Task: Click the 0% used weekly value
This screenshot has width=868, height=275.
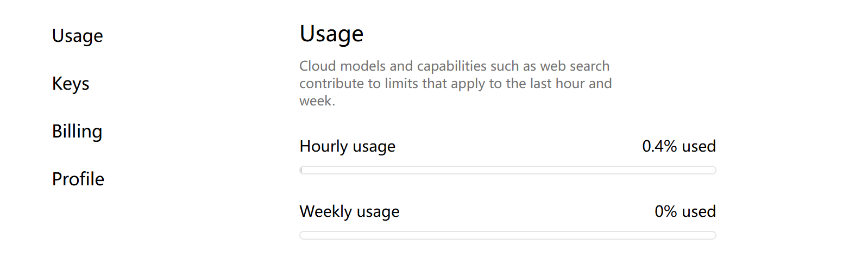Action: coord(685,211)
